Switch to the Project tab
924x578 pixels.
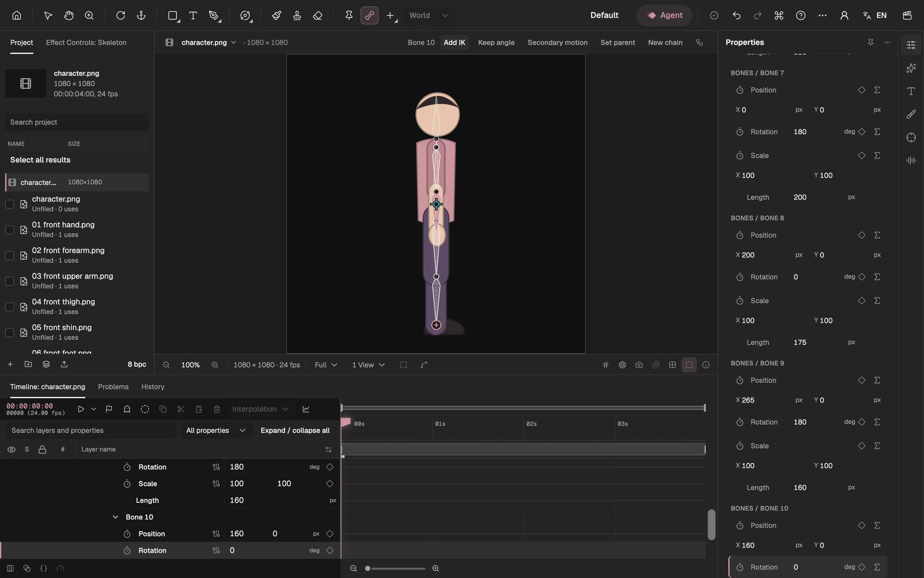click(x=22, y=42)
